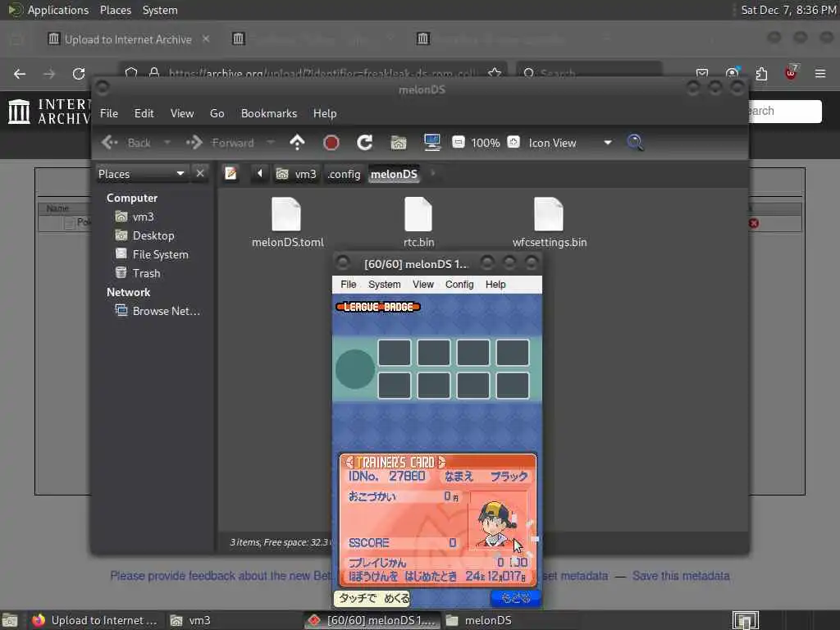The height and width of the screenshot is (630, 840).
Task: Expand the Forward history dropdown arrow
Action: point(271,143)
